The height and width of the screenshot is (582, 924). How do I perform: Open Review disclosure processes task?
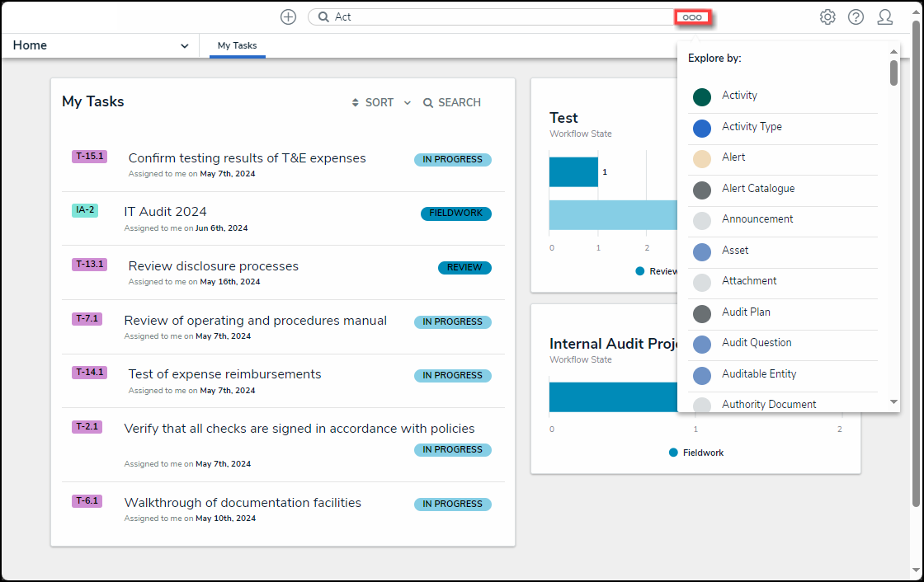[213, 266]
